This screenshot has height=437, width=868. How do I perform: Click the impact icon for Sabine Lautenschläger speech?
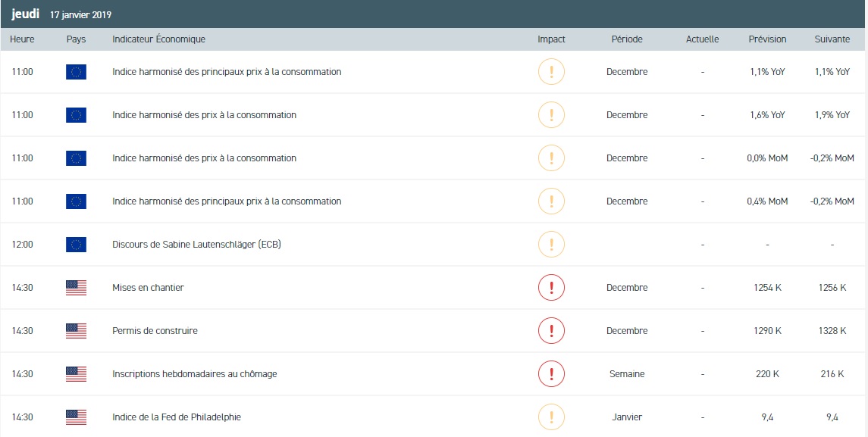[551, 245]
